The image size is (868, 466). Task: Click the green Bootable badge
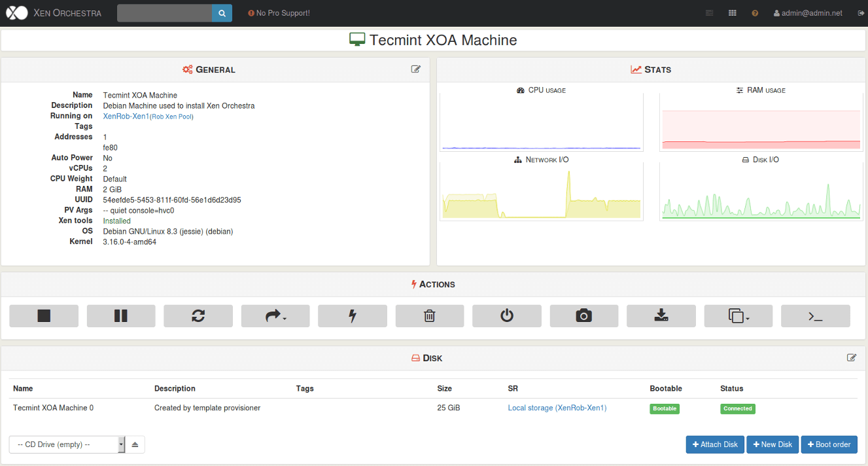(665, 408)
